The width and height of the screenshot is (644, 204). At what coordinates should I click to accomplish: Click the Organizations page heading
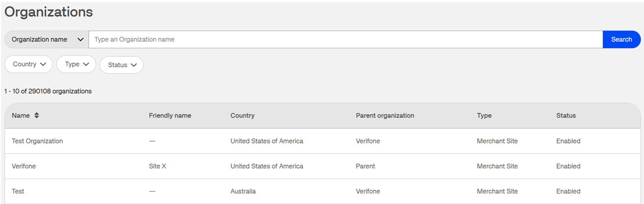click(49, 12)
